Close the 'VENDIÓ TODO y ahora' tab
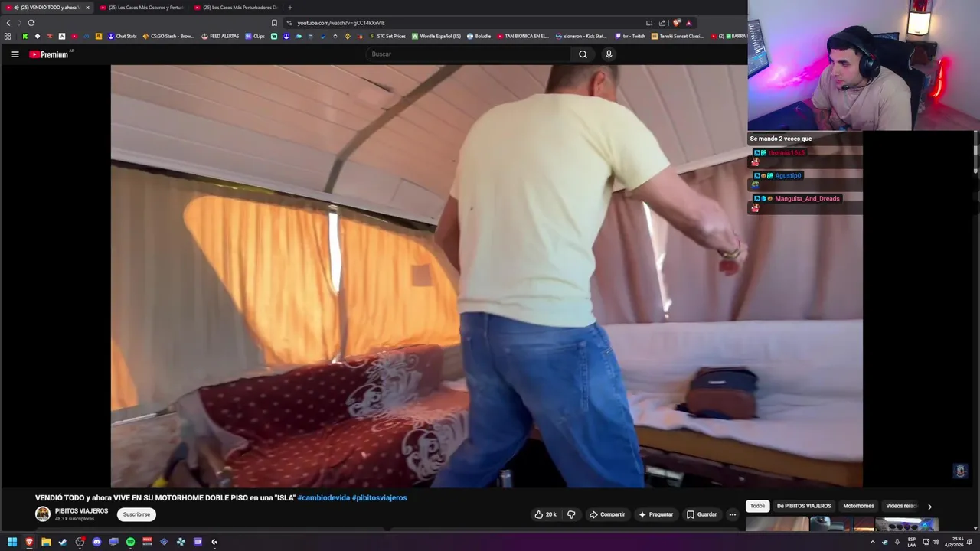 [x=87, y=8]
